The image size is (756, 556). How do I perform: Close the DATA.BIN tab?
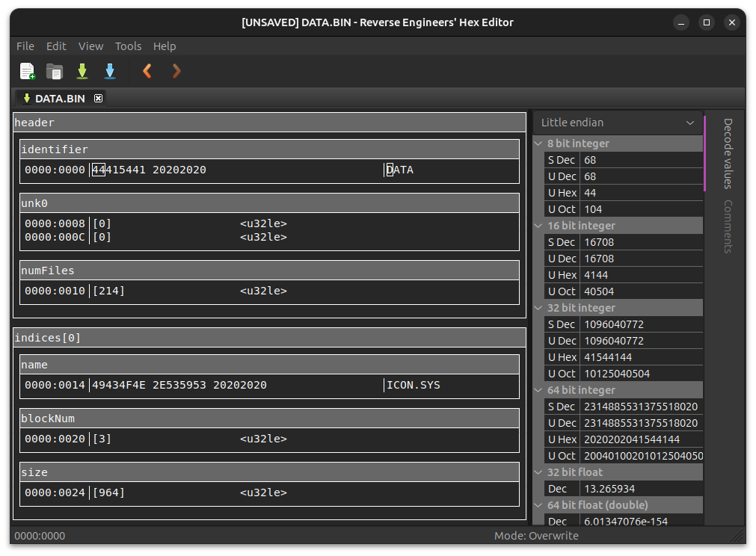[99, 99]
